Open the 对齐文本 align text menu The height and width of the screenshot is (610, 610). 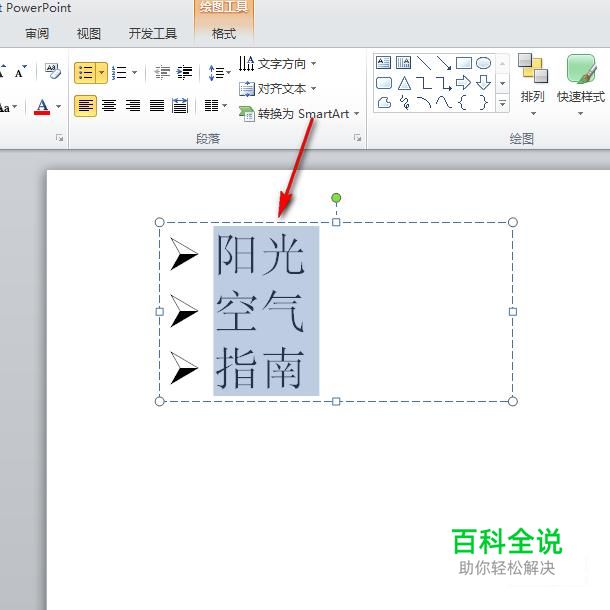pos(277,89)
